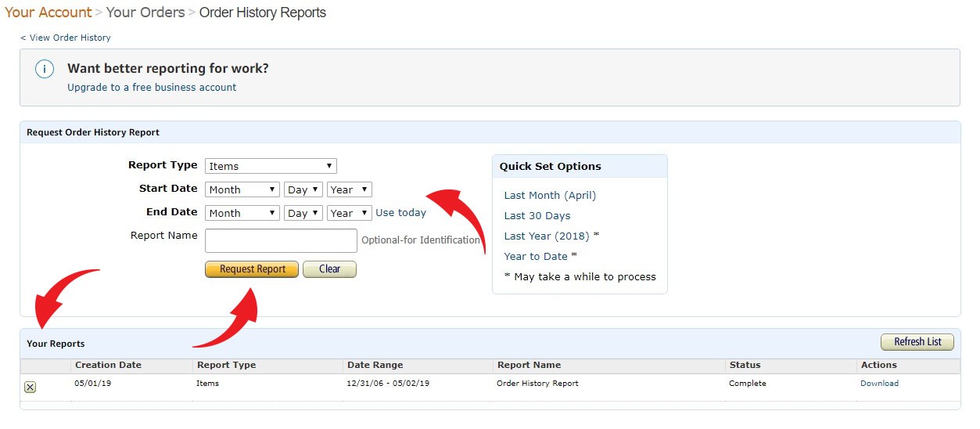Click the Refresh List button

(x=917, y=342)
